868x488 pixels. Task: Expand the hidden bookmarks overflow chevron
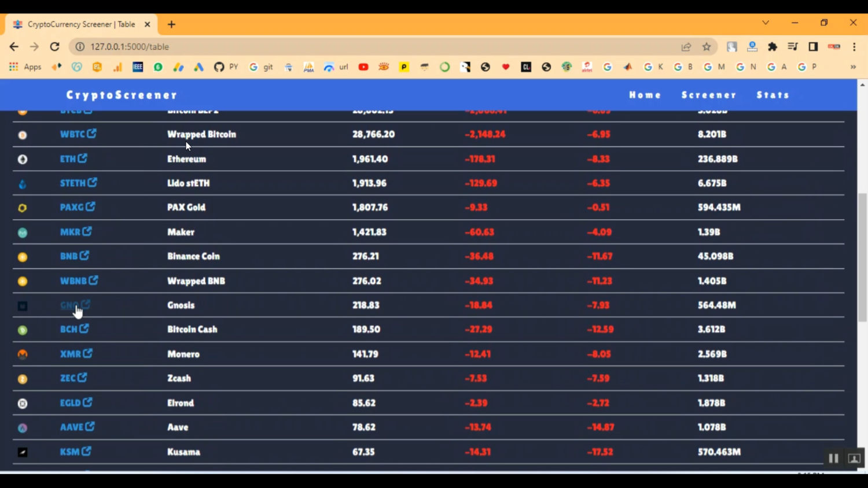coord(853,67)
